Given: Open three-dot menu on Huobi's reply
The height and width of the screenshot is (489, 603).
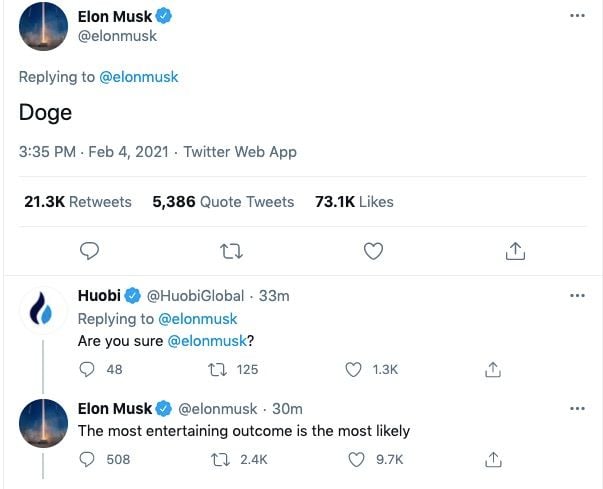Looking at the screenshot, I should click(x=577, y=296).
